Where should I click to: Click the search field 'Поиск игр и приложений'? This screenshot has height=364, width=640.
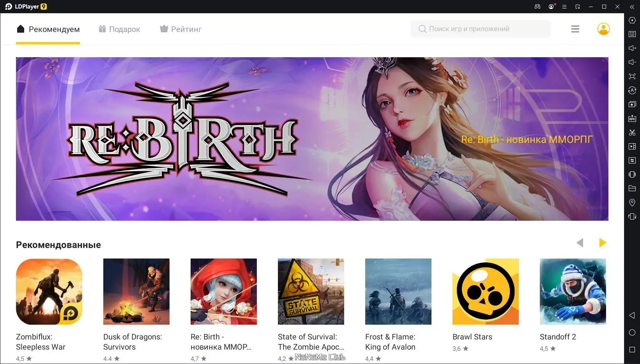[481, 29]
